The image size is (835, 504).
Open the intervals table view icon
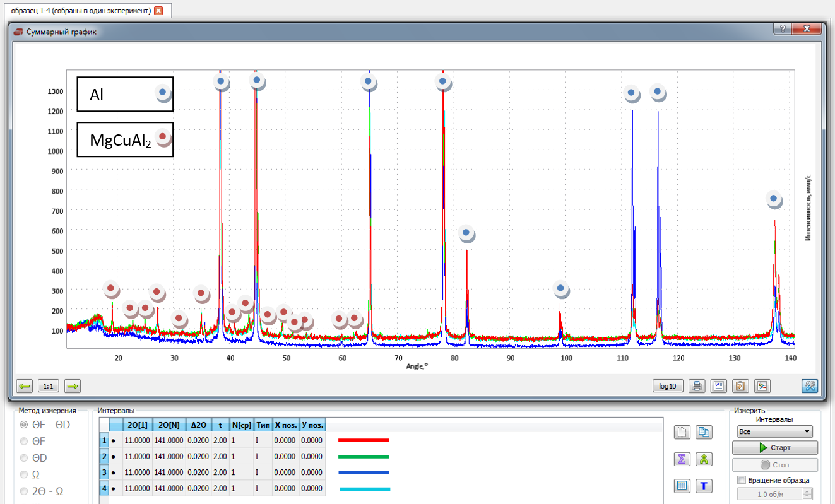click(682, 486)
